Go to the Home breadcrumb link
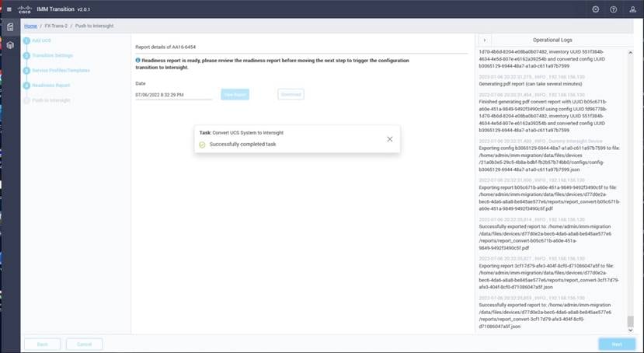 point(30,26)
